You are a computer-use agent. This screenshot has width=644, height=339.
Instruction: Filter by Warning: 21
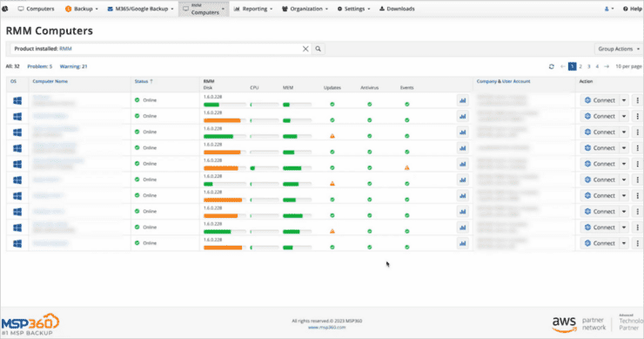73,66
